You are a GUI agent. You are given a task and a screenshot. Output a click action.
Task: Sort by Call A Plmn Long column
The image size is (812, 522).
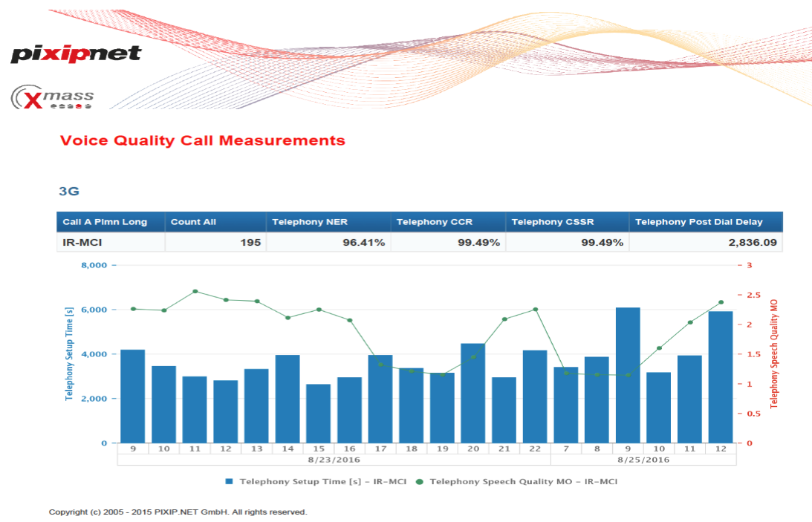pos(105,222)
